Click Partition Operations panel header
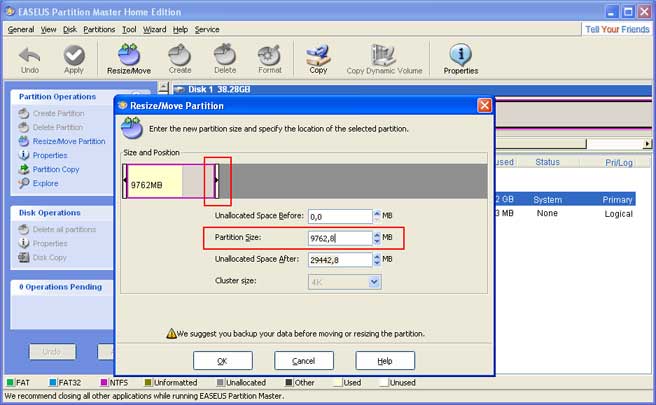This screenshot has width=656, height=405. pyautogui.click(x=57, y=97)
